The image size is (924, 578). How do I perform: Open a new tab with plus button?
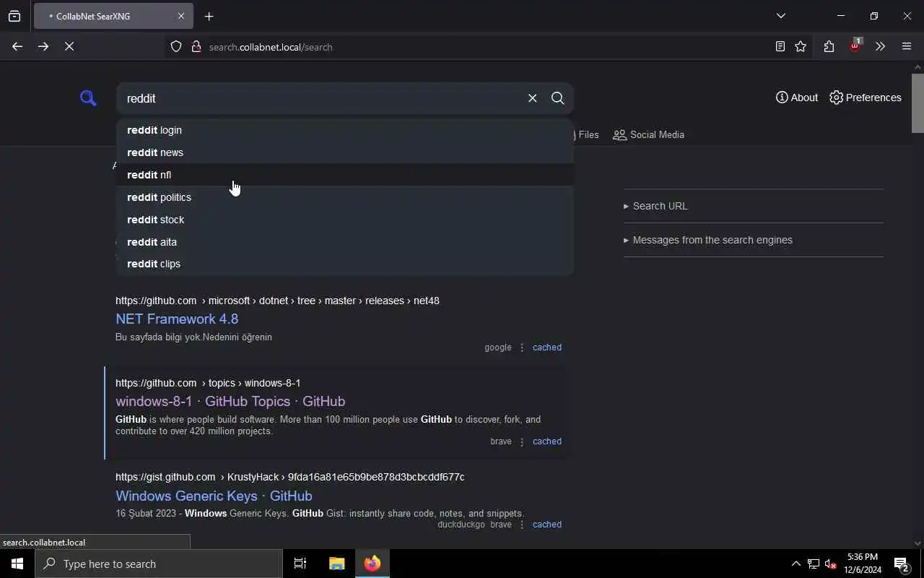coord(209,16)
